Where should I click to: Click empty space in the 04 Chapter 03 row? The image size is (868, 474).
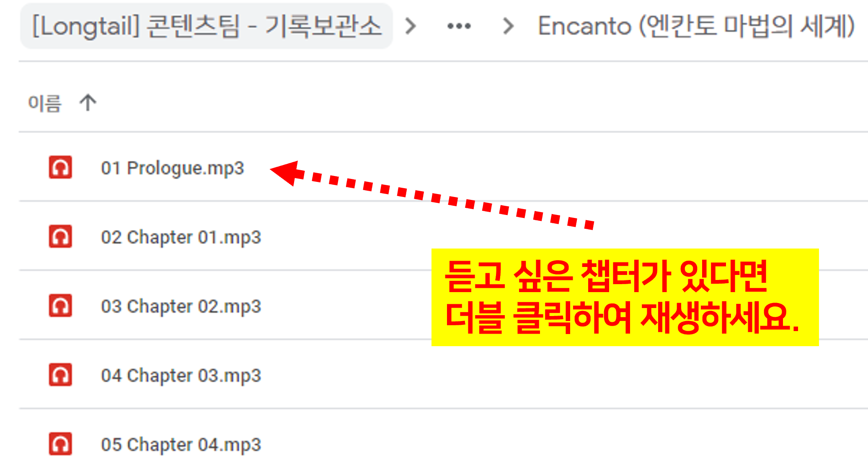coord(545,375)
